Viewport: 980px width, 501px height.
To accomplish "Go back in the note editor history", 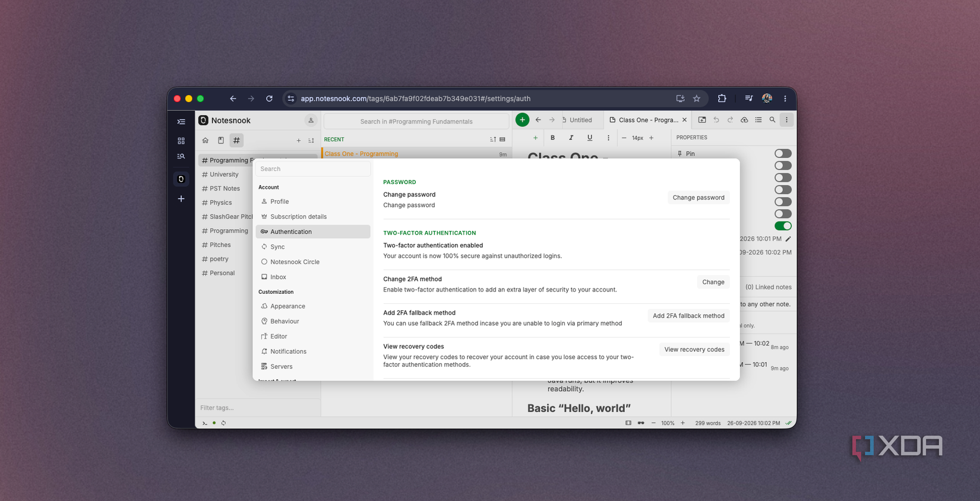I will 538,120.
